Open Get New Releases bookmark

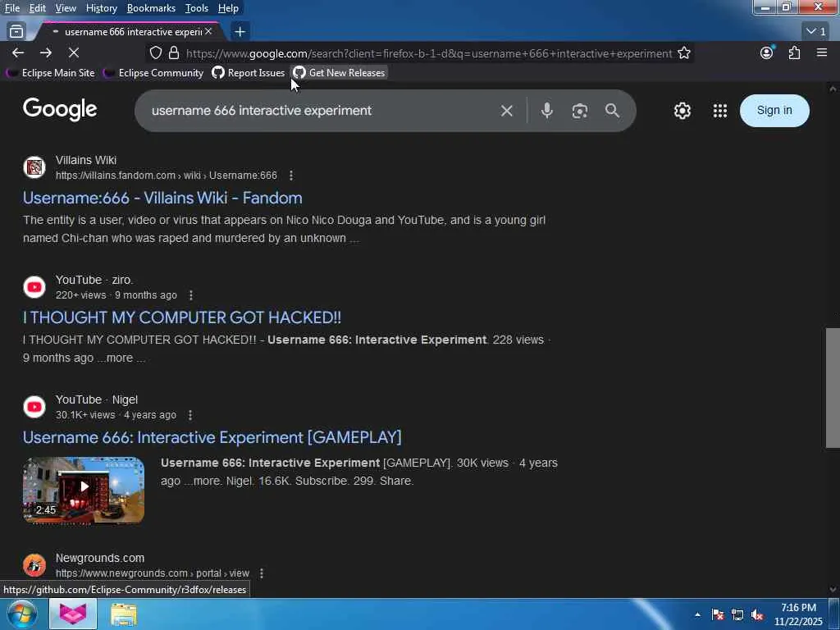coord(339,73)
